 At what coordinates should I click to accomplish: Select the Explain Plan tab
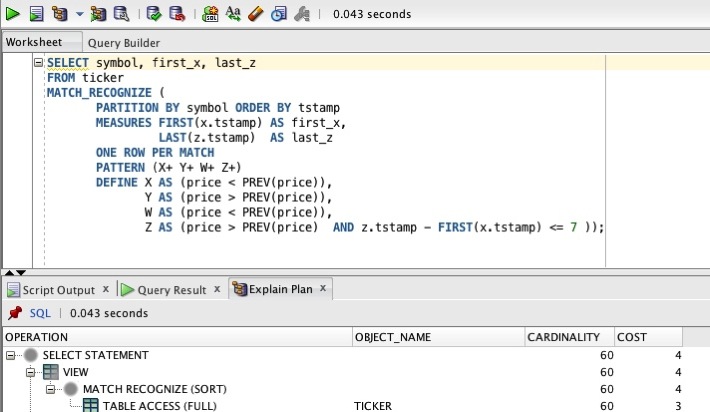click(x=280, y=289)
